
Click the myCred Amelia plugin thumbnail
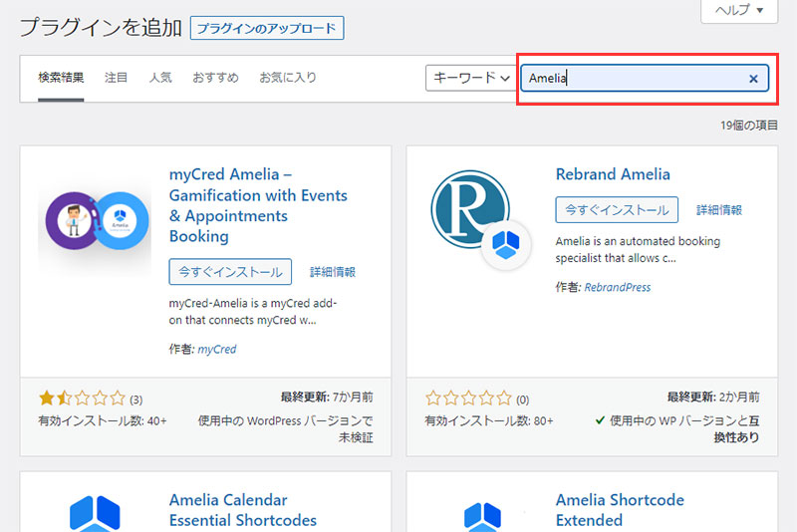click(x=95, y=221)
